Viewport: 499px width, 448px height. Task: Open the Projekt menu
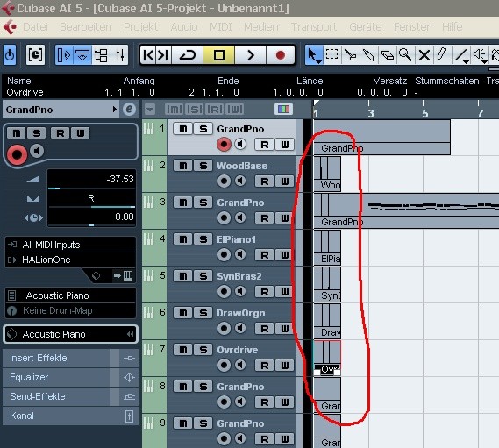tap(140, 27)
